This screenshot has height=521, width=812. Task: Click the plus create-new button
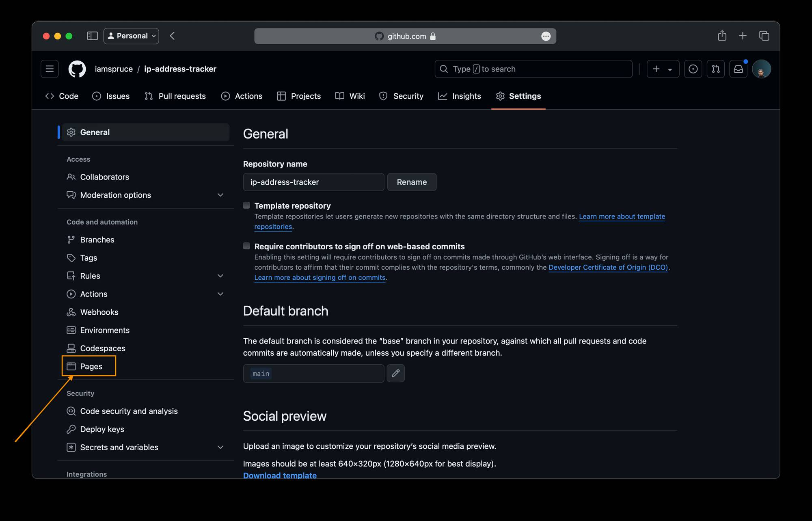657,69
